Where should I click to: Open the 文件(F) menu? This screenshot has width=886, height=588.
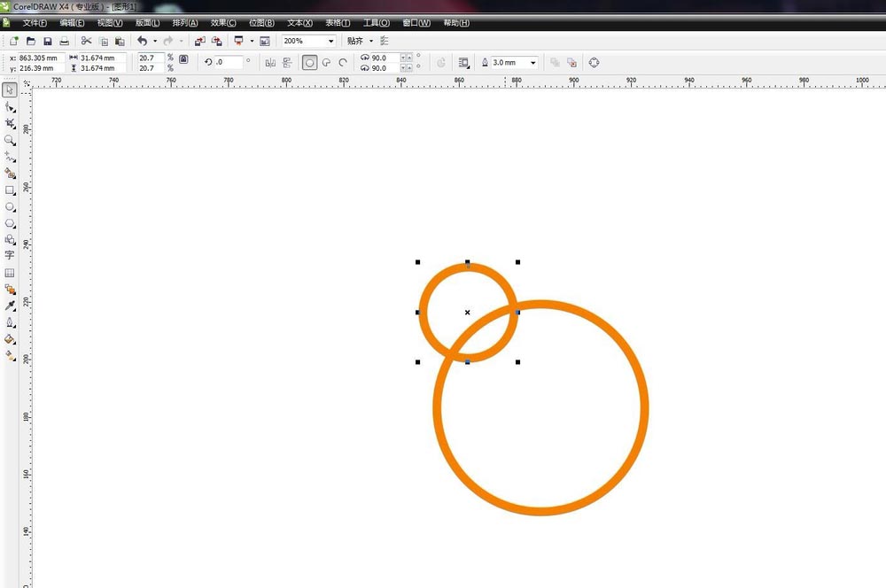tap(35, 22)
